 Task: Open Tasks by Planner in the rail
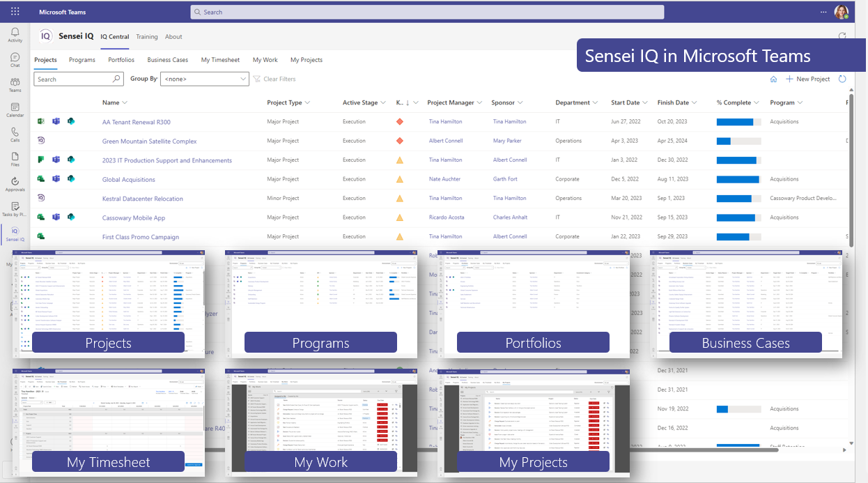15,209
